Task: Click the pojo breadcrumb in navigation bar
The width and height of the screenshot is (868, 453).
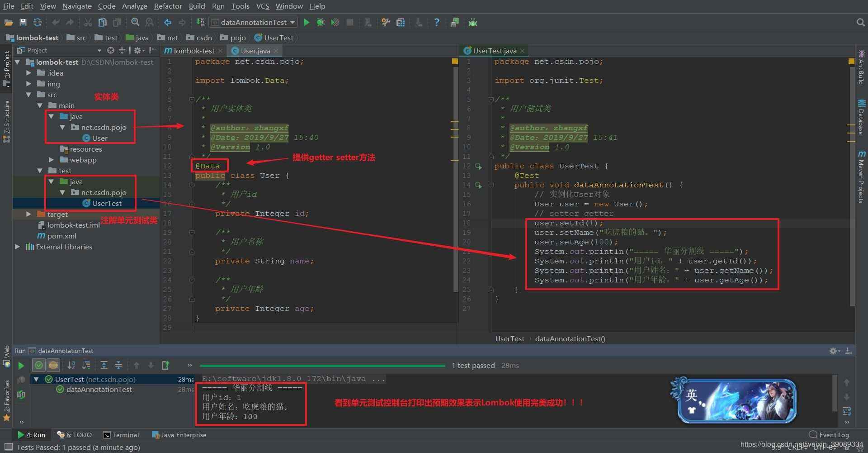Action: click(x=233, y=38)
